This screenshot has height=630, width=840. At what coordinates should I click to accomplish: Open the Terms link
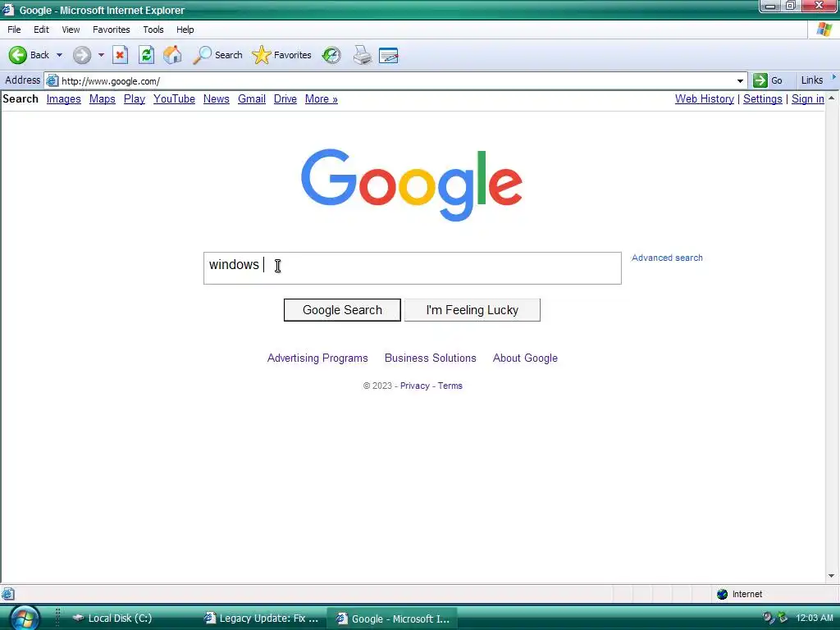pyautogui.click(x=450, y=386)
